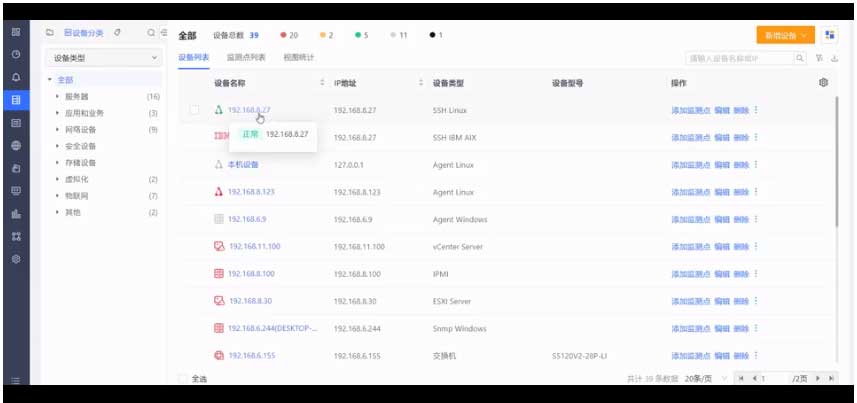Switch to the 监测点列表 tab

click(246, 57)
